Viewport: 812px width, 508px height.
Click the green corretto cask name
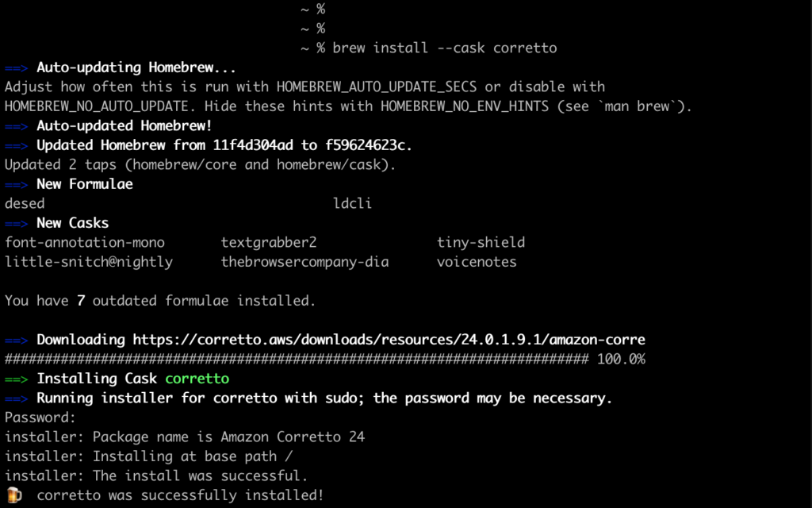pos(197,379)
